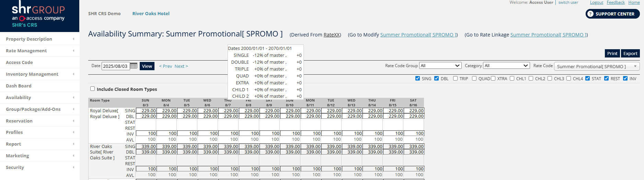This screenshot has height=180, width=644.
Task: Follow Rate Linkage Summer Promotional link
Action: tap(549, 35)
